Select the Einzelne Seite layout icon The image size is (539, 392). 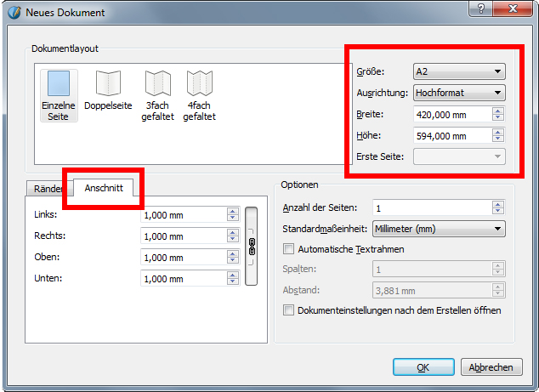[x=59, y=95]
